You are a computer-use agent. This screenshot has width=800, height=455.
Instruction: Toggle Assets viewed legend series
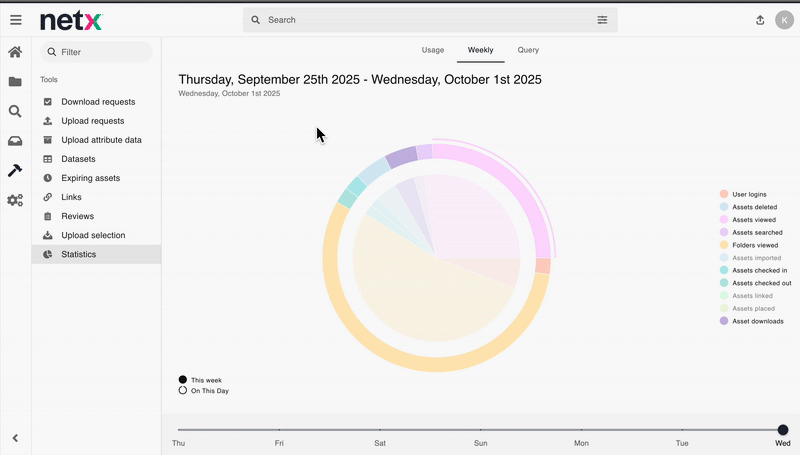[x=753, y=220]
